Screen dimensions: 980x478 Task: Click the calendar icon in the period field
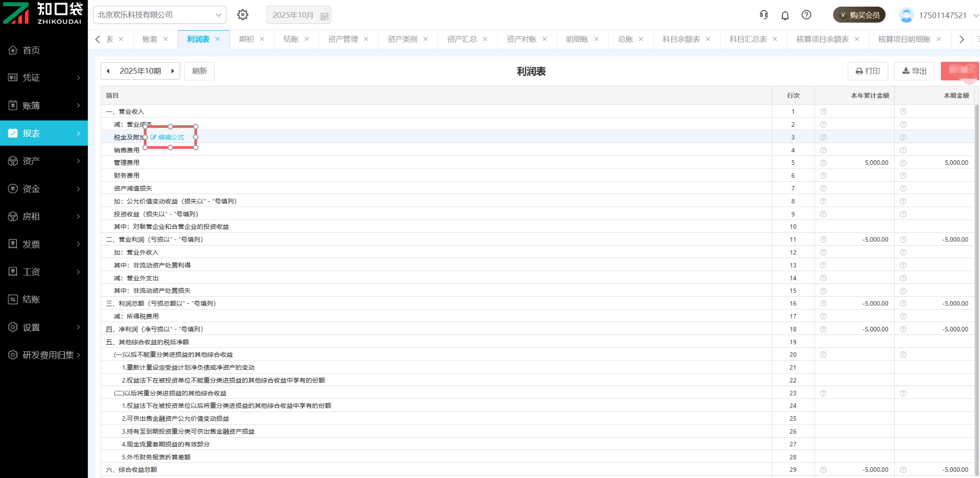click(x=324, y=16)
